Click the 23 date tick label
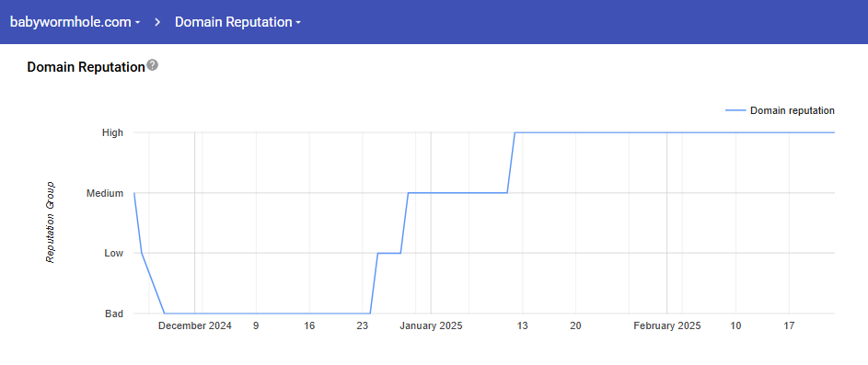The width and height of the screenshot is (868, 365). pyautogui.click(x=362, y=325)
